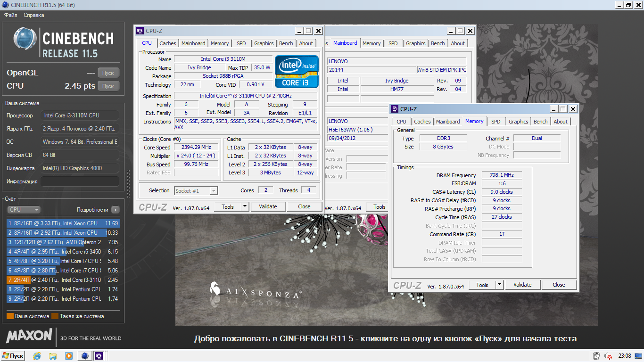Click the Intel Core i3 inside logo
Viewport: 644px width, 362px height.
coord(297,72)
